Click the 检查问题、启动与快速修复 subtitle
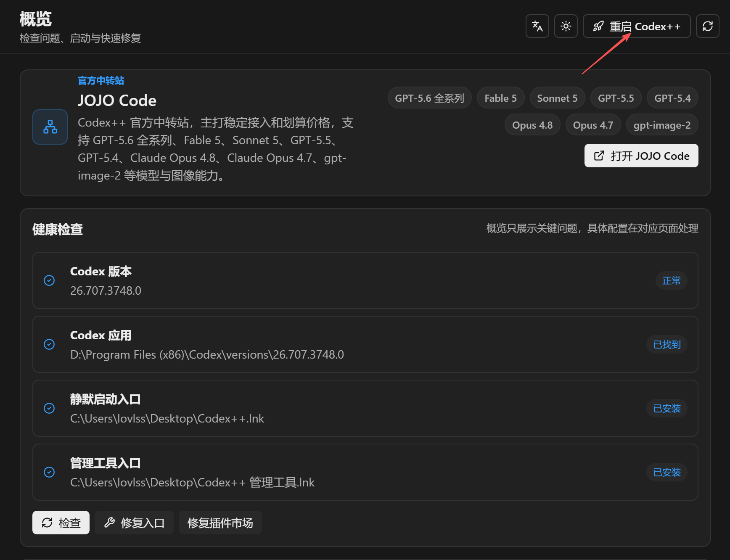This screenshot has height=560, width=730. click(80, 38)
